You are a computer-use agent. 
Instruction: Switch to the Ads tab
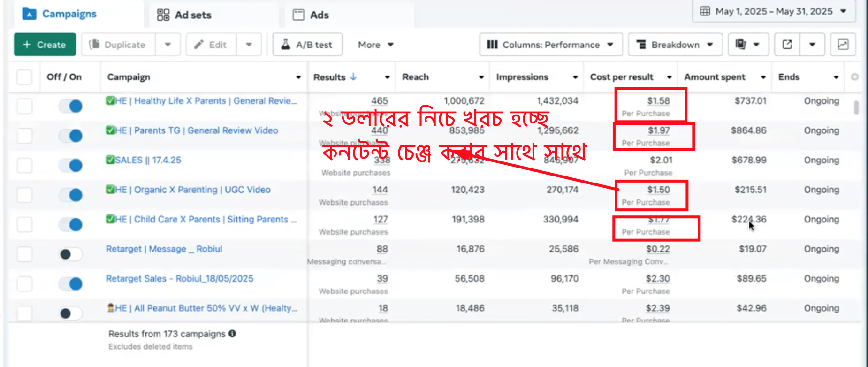311,15
